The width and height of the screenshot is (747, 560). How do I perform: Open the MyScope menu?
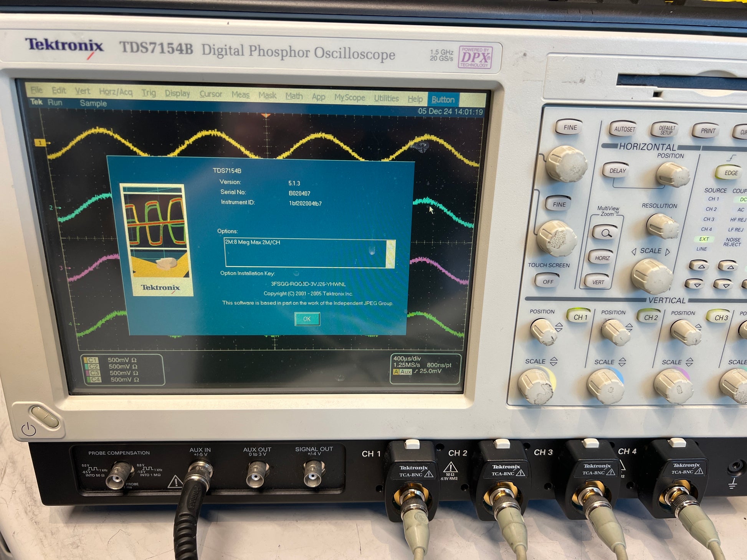click(350, 98)
